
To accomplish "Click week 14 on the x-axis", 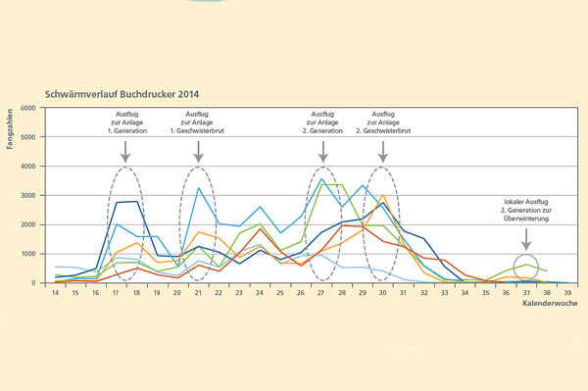I will [x=55, y=293].
